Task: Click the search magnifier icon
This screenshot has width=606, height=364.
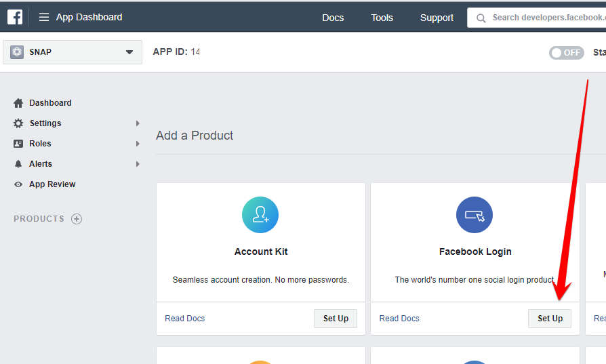Action: pyautogui.click(x=481, y=18)
